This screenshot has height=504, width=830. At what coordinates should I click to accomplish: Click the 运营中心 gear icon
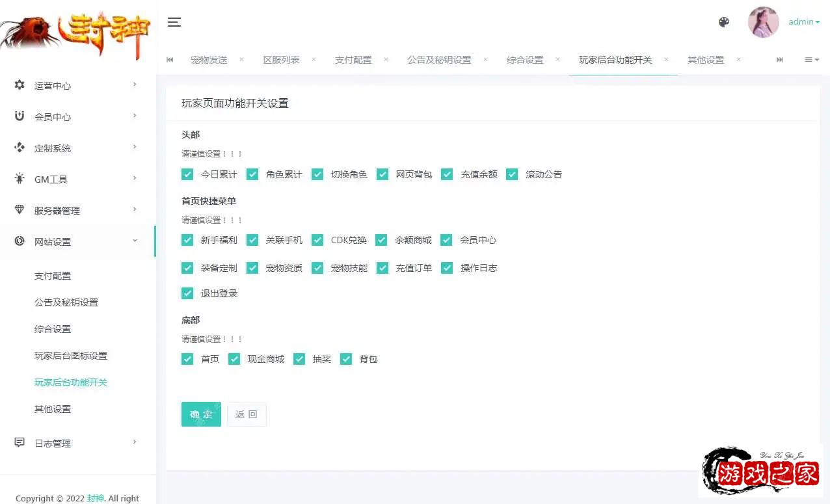point(20,85)
